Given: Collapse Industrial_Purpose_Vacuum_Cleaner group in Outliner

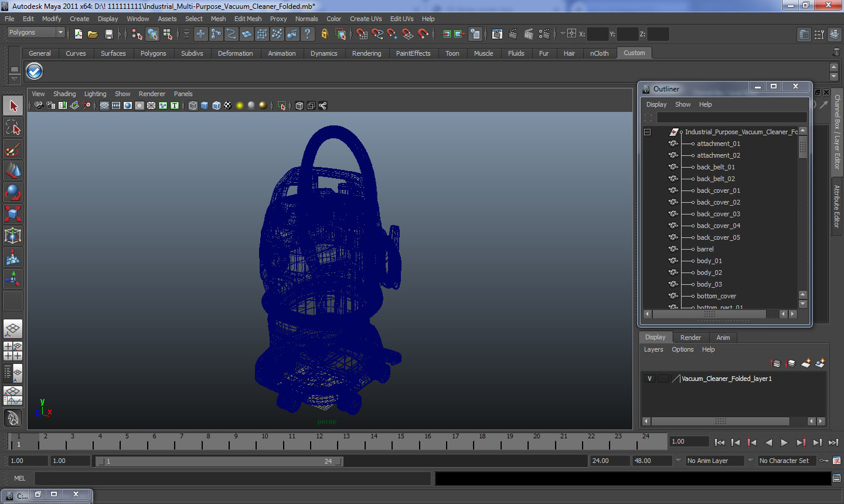Looking at the screenshot, I should [x=648, y=132].
